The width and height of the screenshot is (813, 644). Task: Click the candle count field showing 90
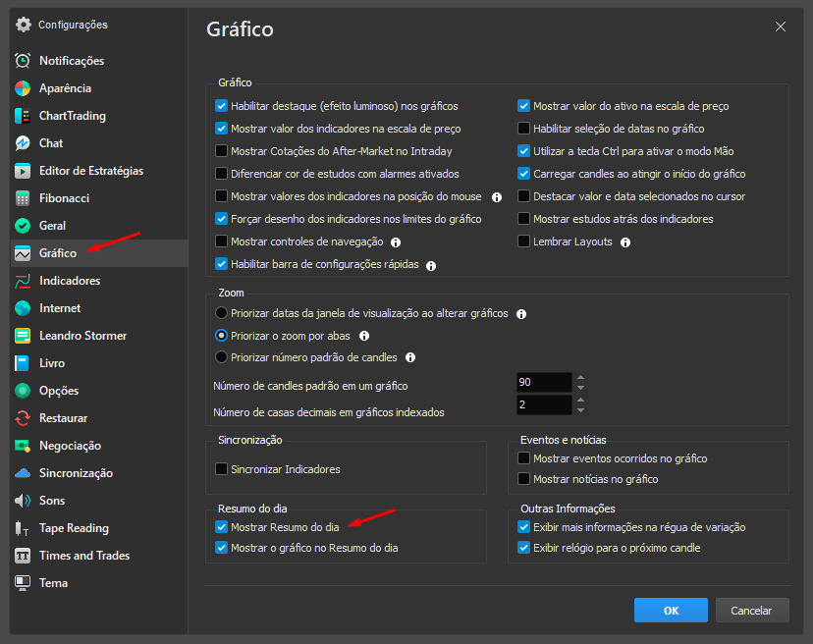click(x=544, y=382)
